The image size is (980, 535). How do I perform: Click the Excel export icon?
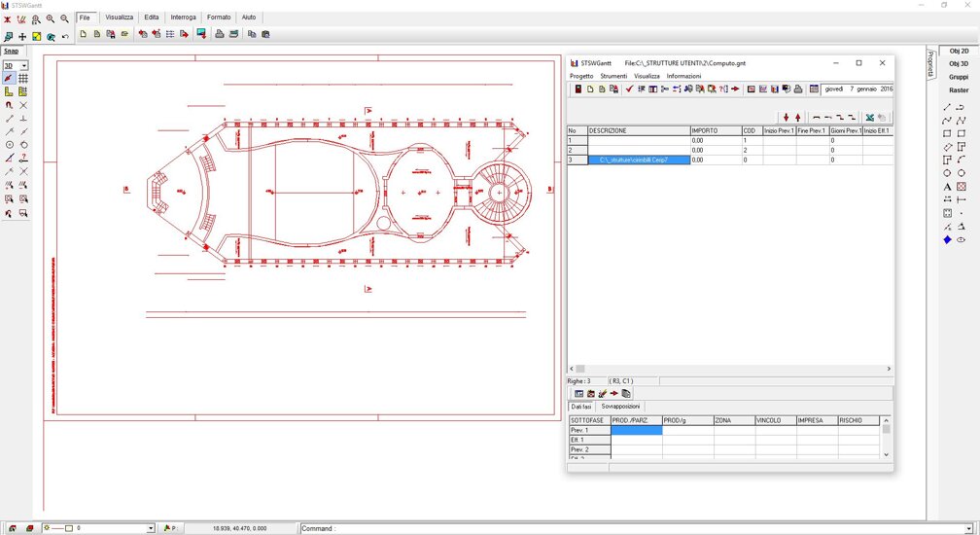[x=869, y=118]
